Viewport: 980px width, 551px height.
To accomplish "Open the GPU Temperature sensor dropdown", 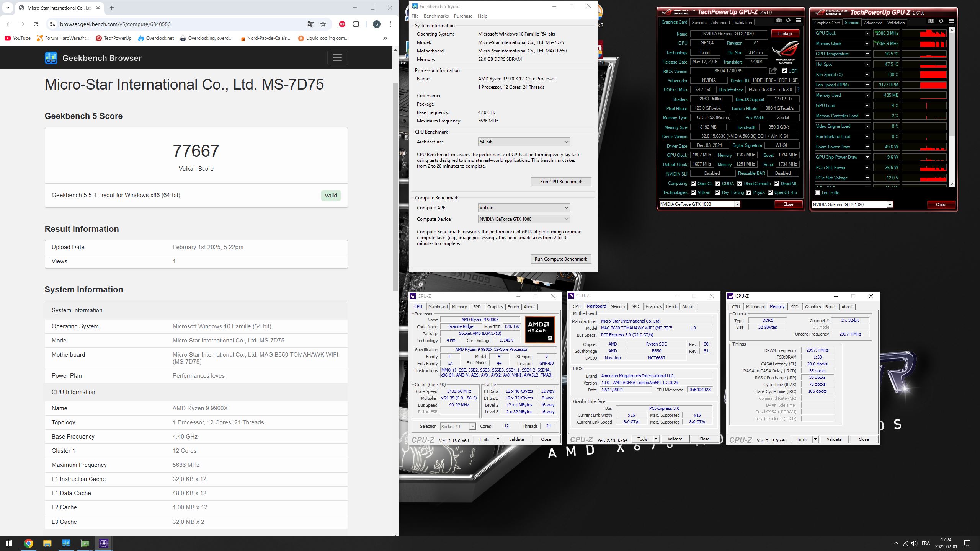I will click(x=867, y=54).
